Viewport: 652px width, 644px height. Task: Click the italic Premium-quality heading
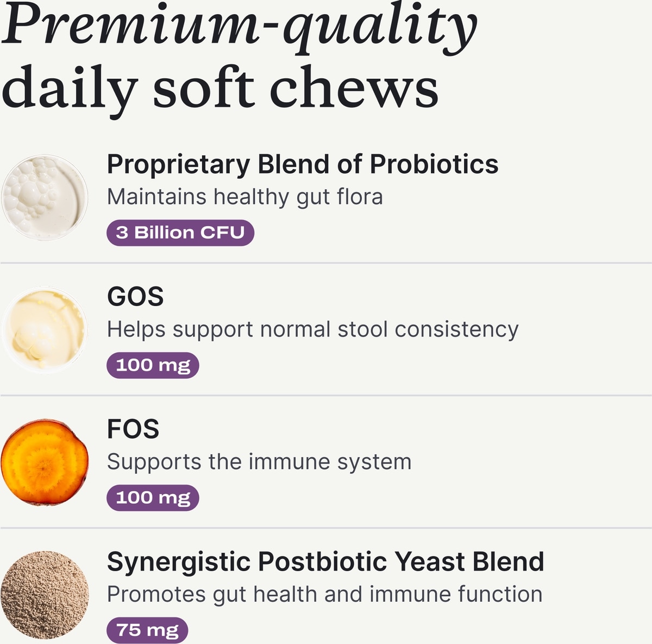tap(239, 27)
